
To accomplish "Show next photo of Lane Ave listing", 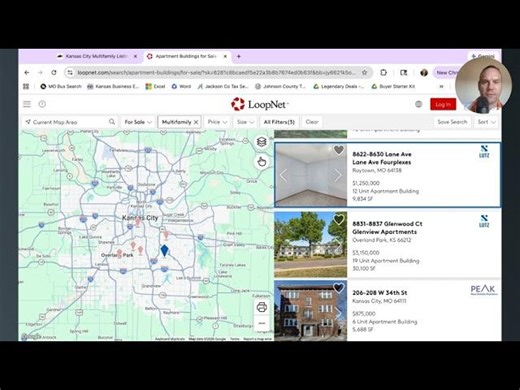I will click(338, 175).
